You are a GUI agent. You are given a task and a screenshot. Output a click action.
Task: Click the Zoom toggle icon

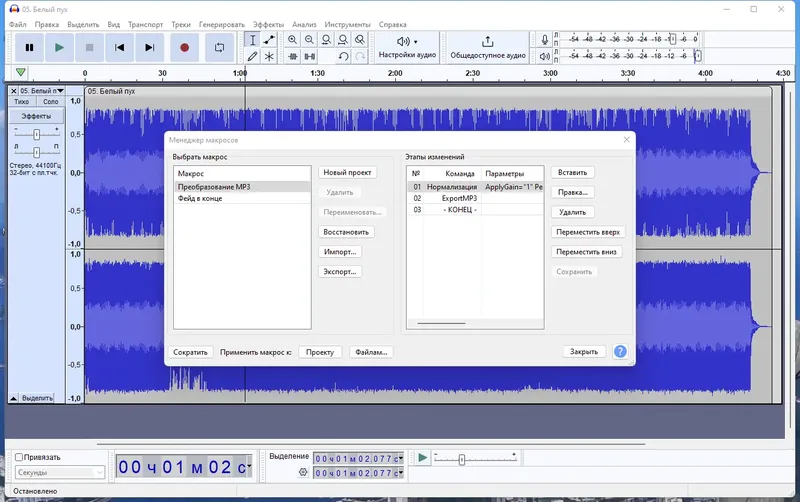click(x=360, y=40)
